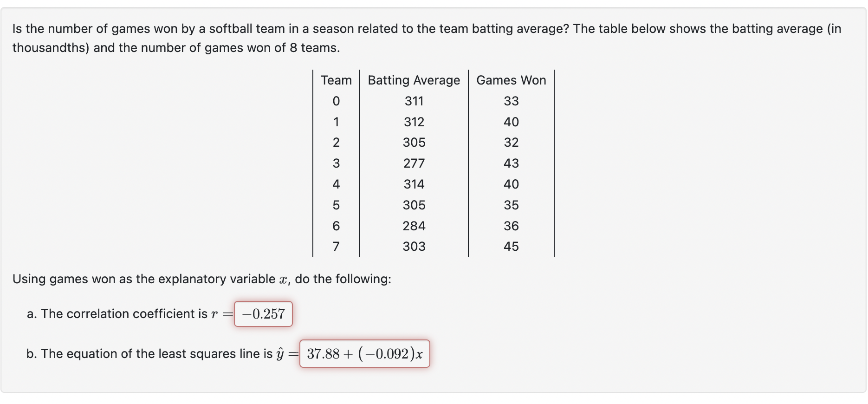Click the Team column header
The image size is (868, 404).
coord(336,80)
